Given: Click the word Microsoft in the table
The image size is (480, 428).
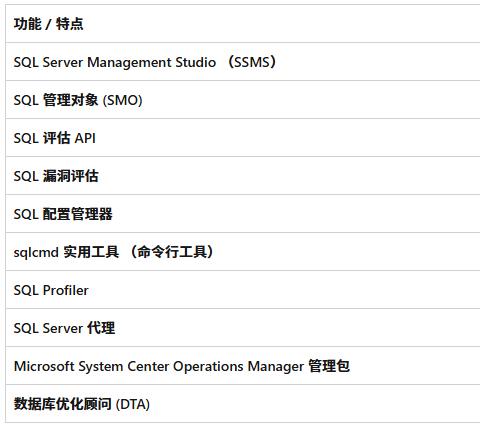Looking at the screenshot, I should pos(45,366).
